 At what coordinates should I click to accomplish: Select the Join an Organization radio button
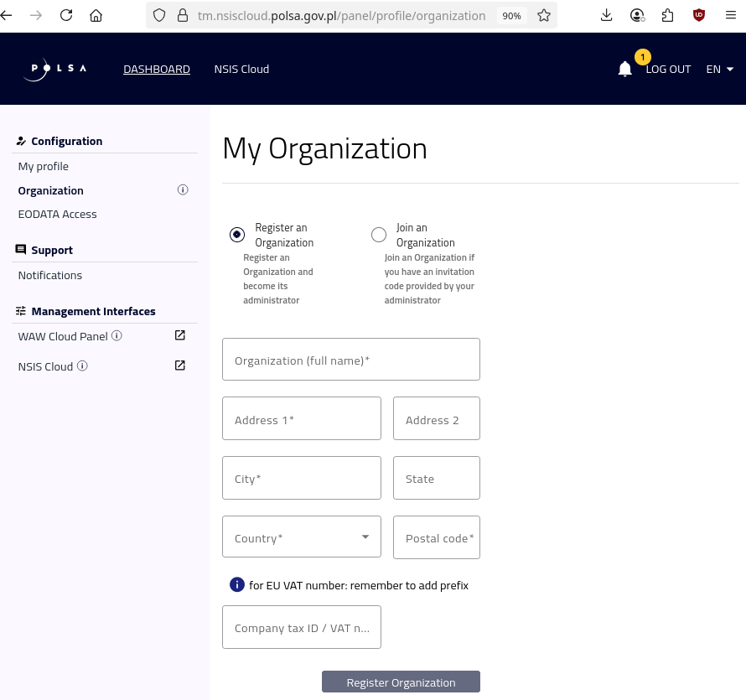[x=379, y=235]
